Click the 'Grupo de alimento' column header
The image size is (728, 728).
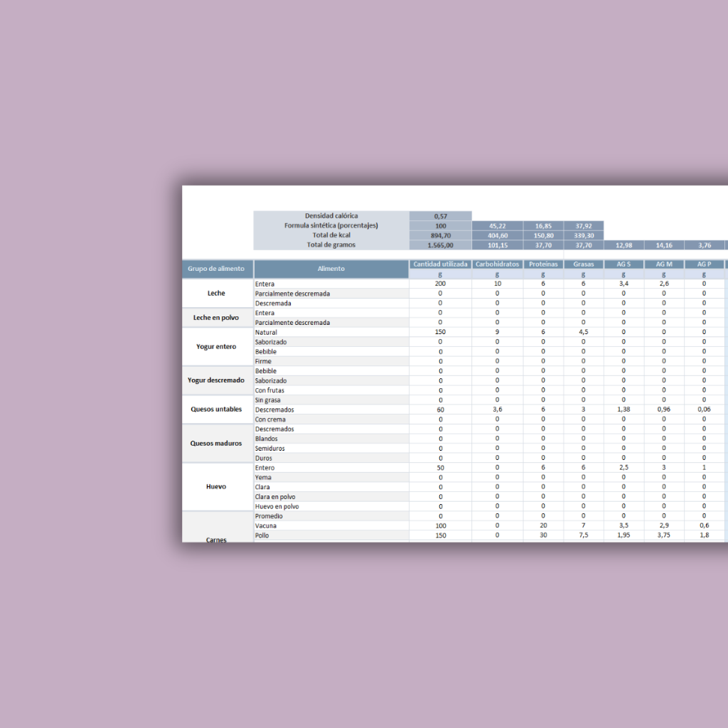[217, 269]
